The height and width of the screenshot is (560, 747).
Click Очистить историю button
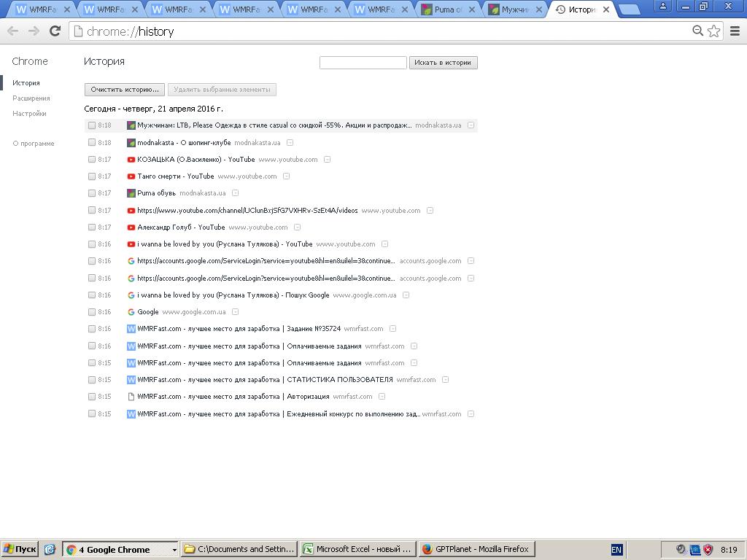pos(125,90)
